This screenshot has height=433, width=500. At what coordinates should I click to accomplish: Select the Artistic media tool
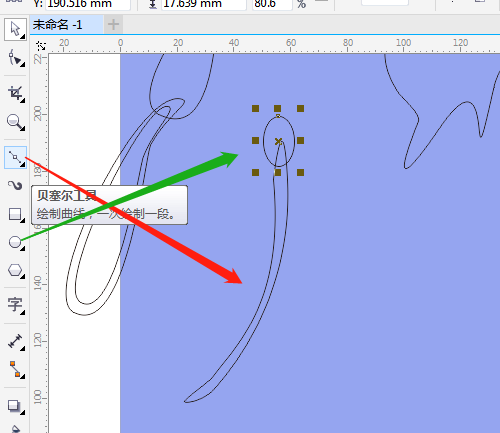[x=15, y=186]
